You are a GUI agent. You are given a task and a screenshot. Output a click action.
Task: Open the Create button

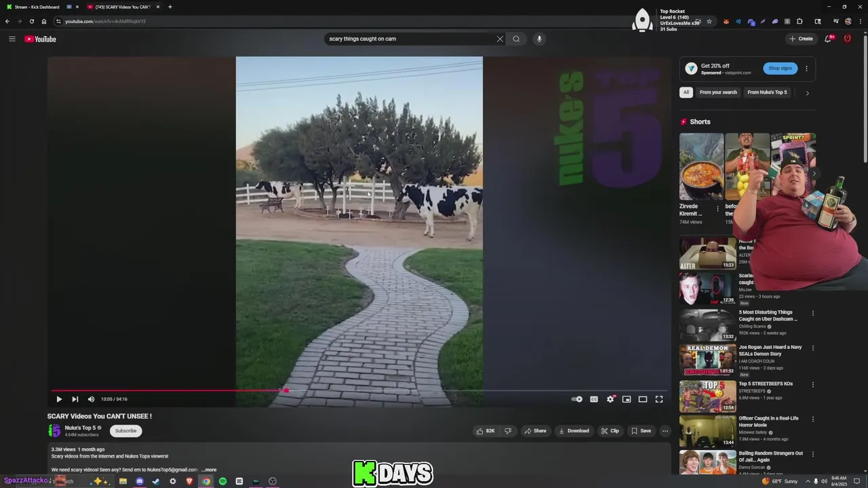pos(801,39)
